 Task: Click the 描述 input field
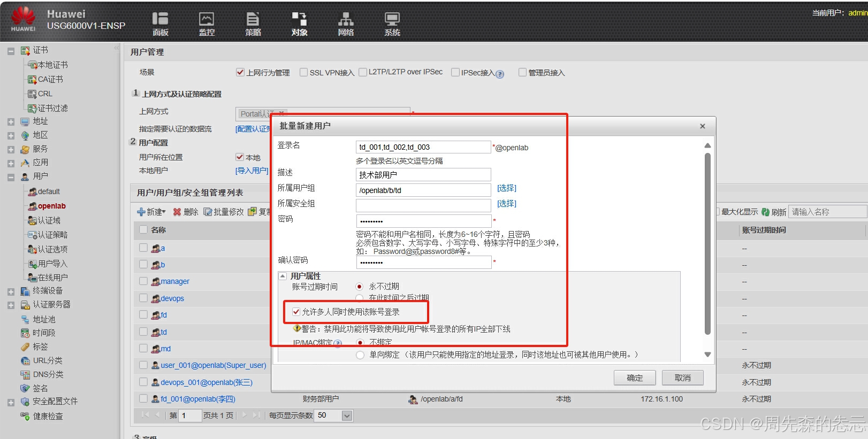coord(423,175)
